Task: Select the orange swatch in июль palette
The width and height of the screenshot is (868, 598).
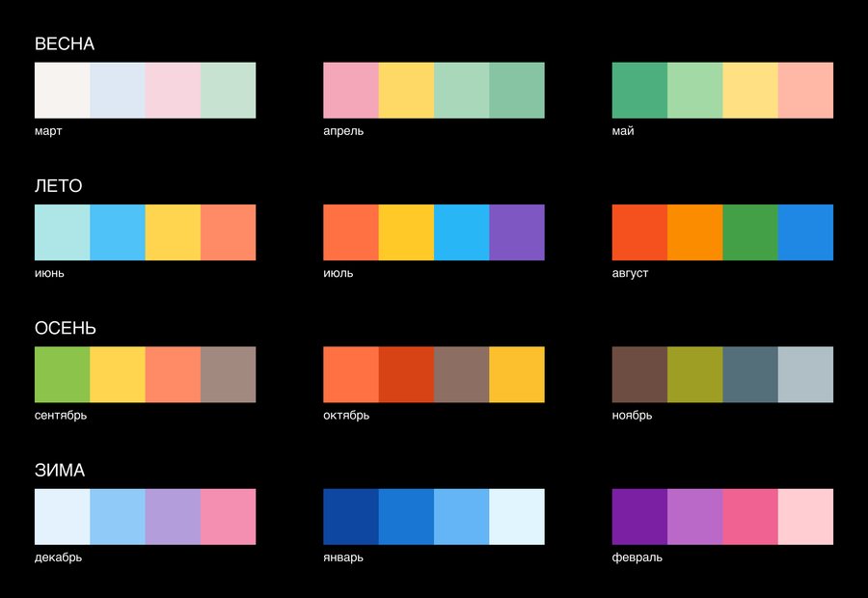Action: point(351,232)
